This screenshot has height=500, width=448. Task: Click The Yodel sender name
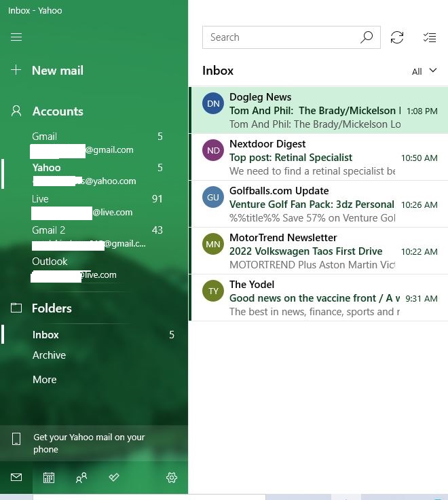click(252, 285)
